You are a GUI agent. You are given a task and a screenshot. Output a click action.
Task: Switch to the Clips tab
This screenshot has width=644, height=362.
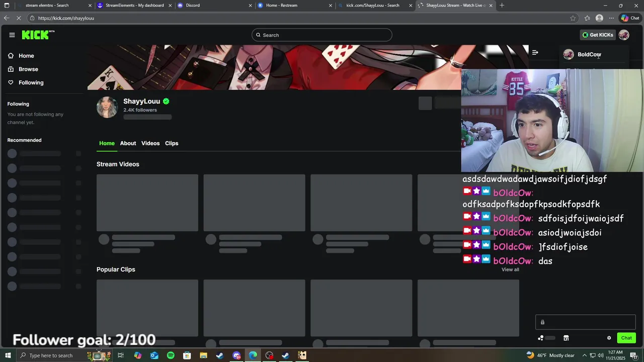coord(172,143)
